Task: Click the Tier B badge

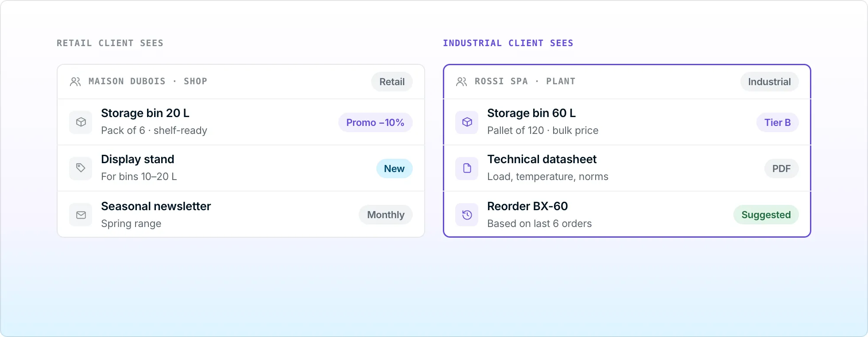Action: click(777, 122)
